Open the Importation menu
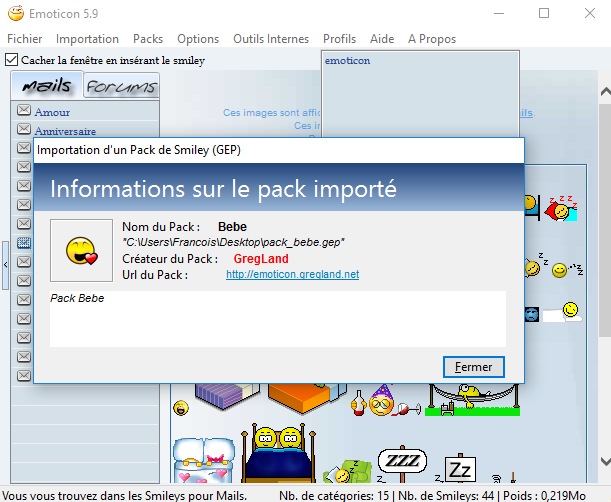 tap(87, 39)
